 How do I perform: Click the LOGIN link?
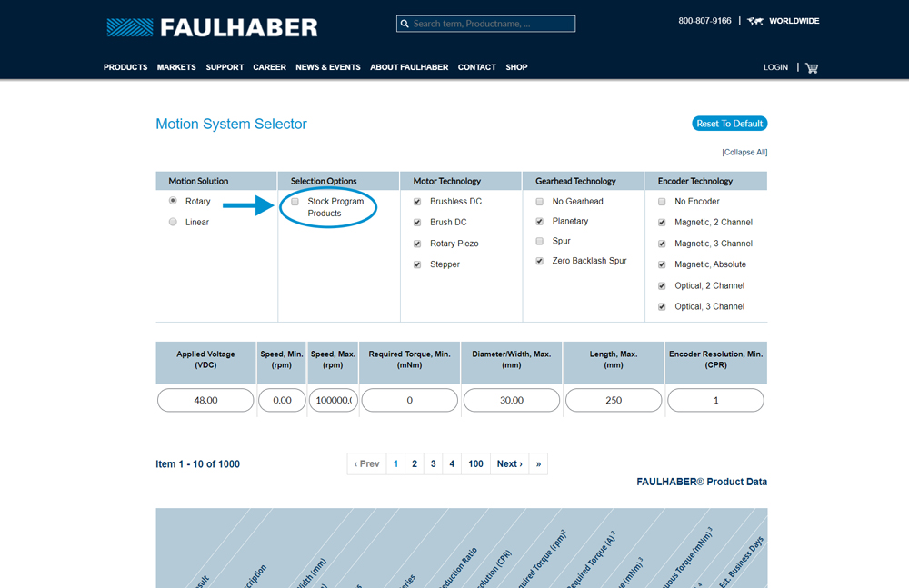click(775, 67)
